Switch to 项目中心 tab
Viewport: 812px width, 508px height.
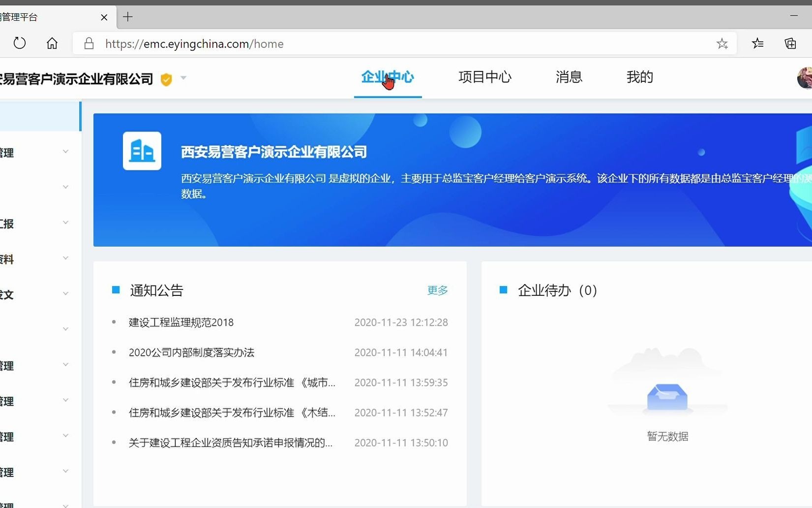pyautogui.click(x=485, y=77)
